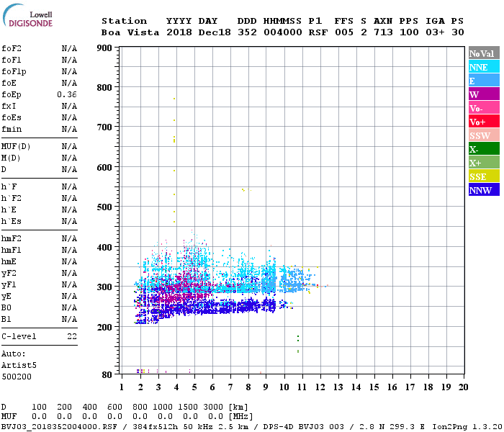Click the fmin parameter label
The width and height of the screenshot is (504, 432).
[12, 129]
